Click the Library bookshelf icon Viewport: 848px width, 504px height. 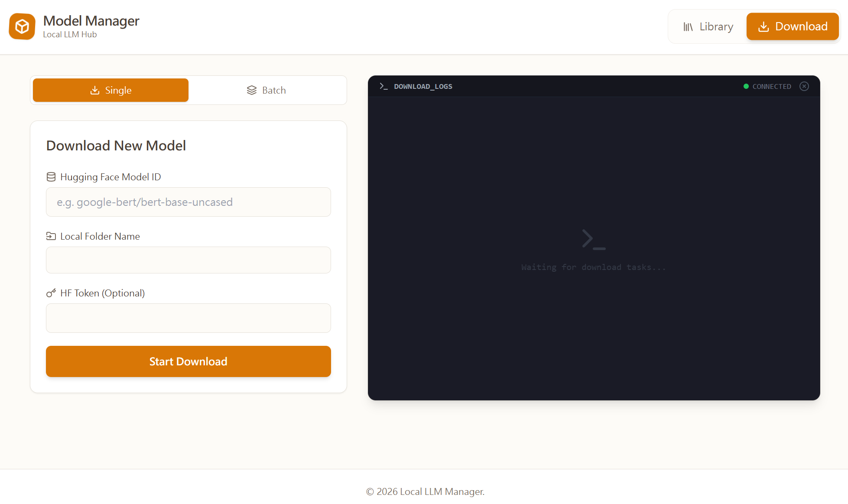coord(688,27)
